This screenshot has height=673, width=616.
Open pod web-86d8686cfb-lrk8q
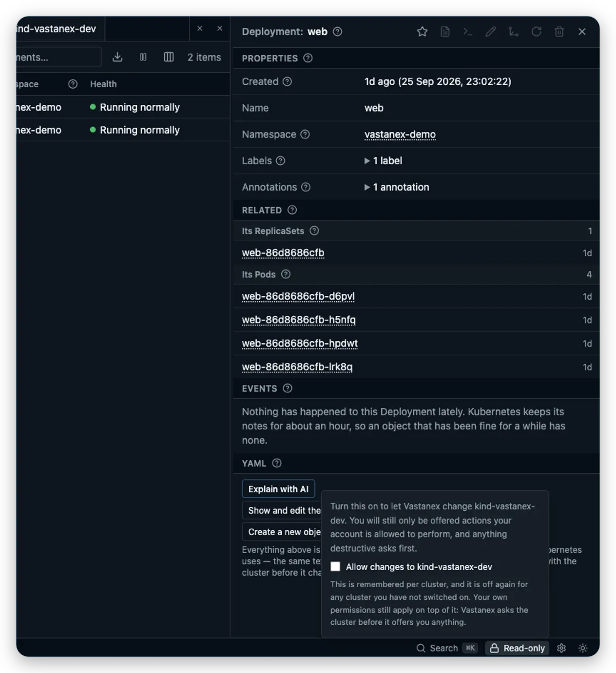coord(297,366)
